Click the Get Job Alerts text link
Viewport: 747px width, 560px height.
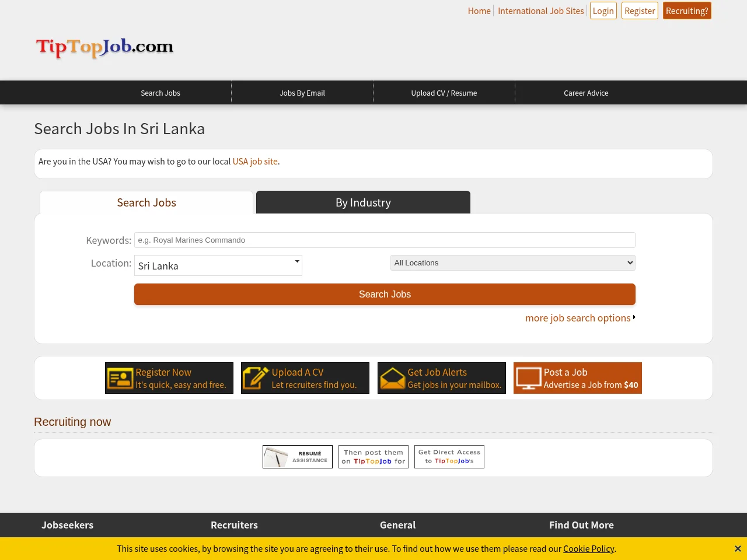click(437, 372)
